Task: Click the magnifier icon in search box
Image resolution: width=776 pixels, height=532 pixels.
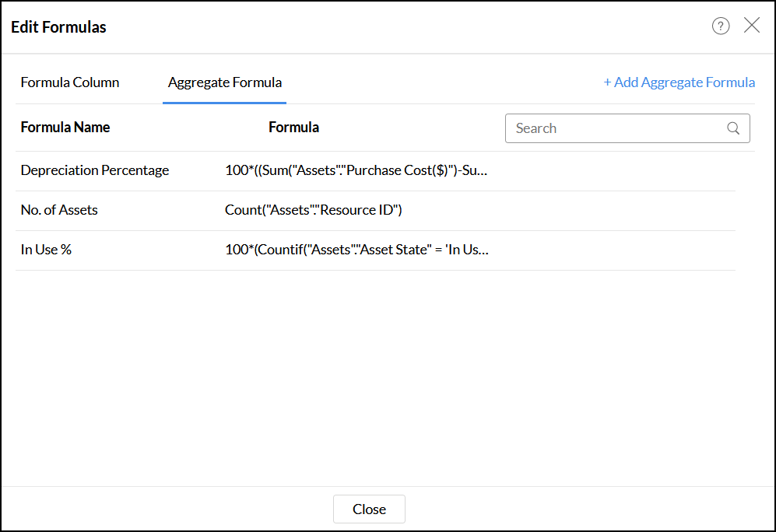Action: tap(733, 128)
